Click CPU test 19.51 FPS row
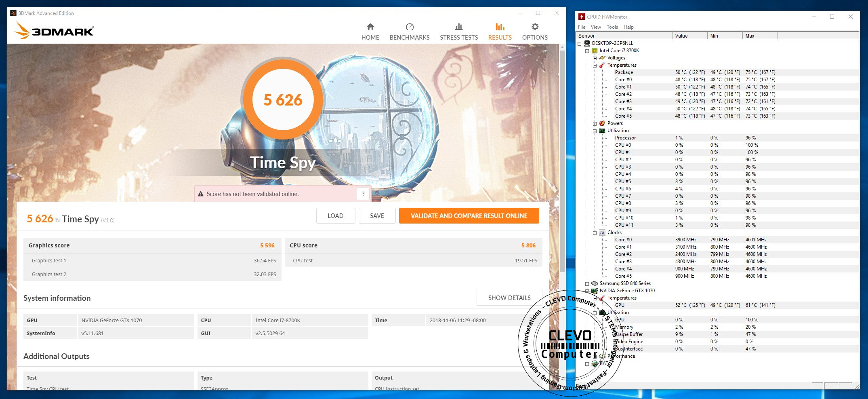The image size is (868, 399). coord(414,261)
